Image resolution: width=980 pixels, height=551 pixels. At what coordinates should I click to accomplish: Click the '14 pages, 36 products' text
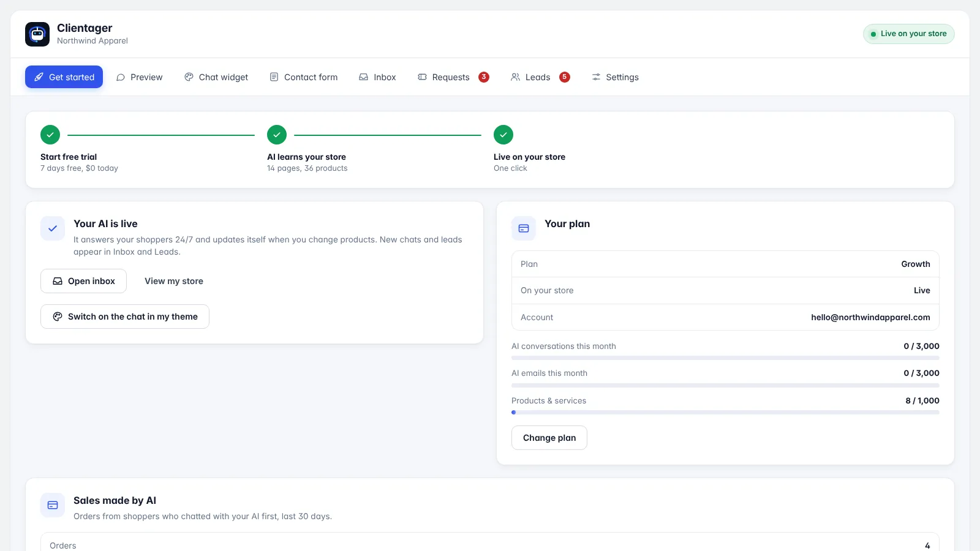pyautogui.click(x=307, y=168)
